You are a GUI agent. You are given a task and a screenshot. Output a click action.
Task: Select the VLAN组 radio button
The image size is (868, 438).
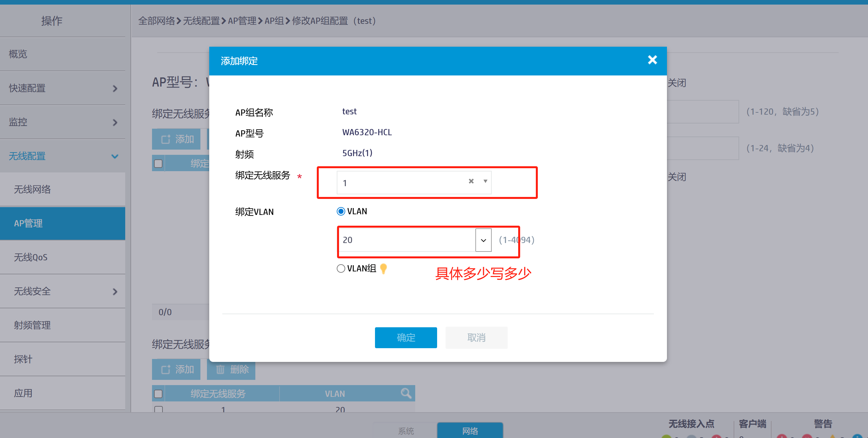coord(341,268)
